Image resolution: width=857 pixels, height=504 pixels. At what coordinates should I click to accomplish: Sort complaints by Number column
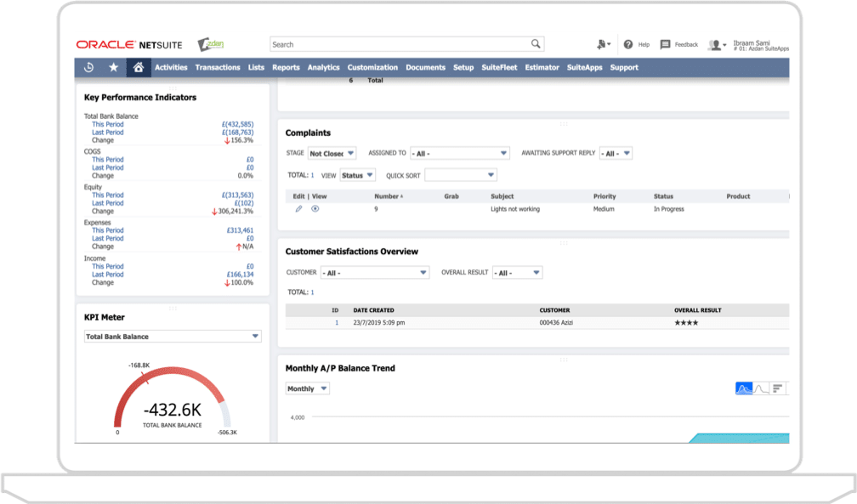point(388,196)
